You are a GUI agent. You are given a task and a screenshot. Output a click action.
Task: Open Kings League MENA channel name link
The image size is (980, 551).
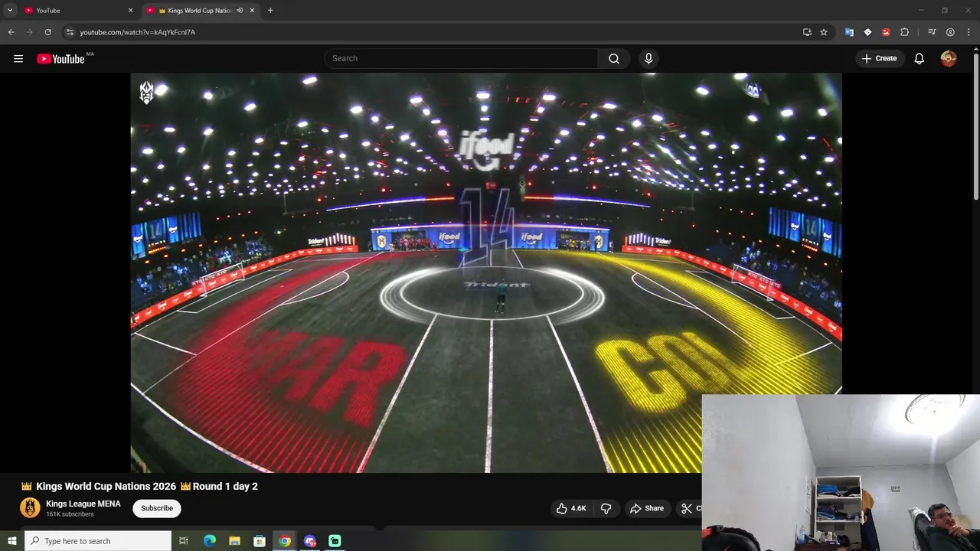pyautogui.click(x=83, y=504)
